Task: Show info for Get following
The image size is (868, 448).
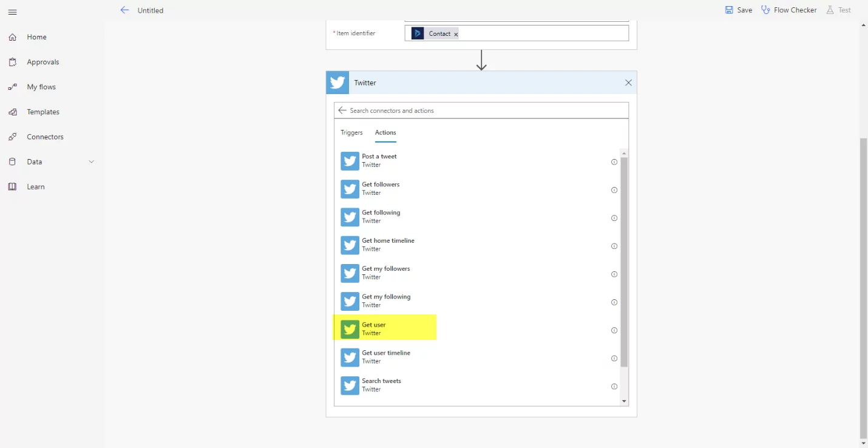Action: click(x=614, y=218)
